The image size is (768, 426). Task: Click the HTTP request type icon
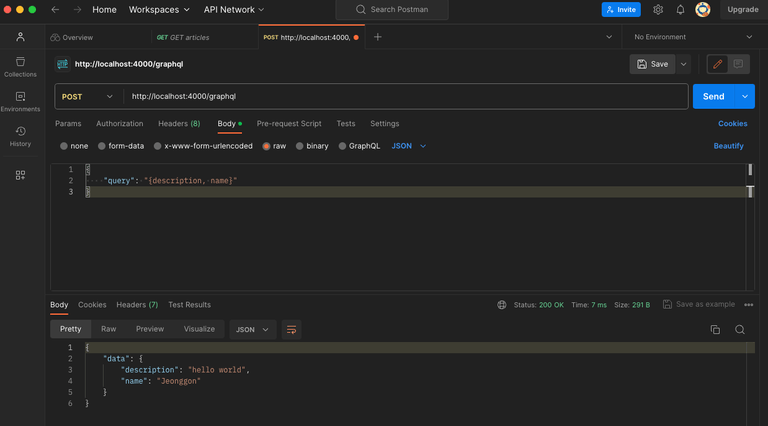coord(62,64)
